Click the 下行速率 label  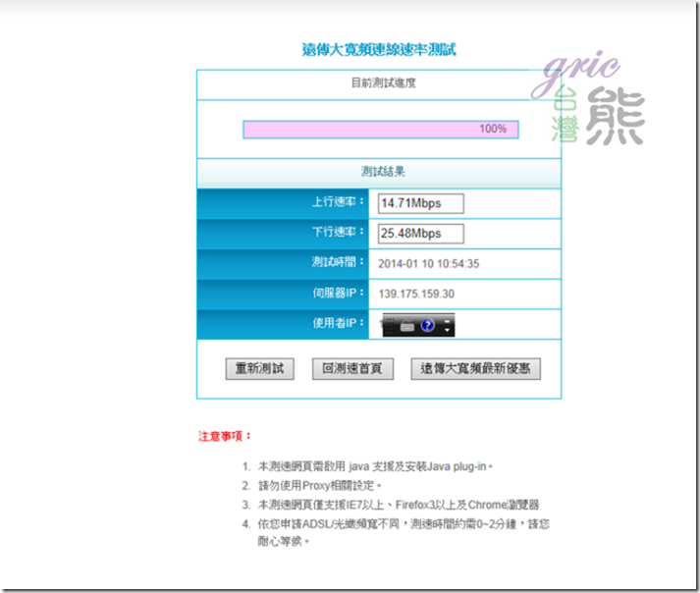tap(338, 232)
